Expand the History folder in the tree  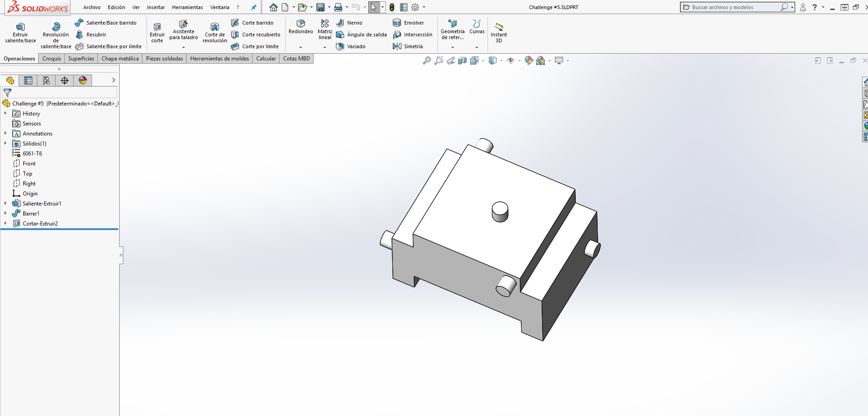click(5, 113)
